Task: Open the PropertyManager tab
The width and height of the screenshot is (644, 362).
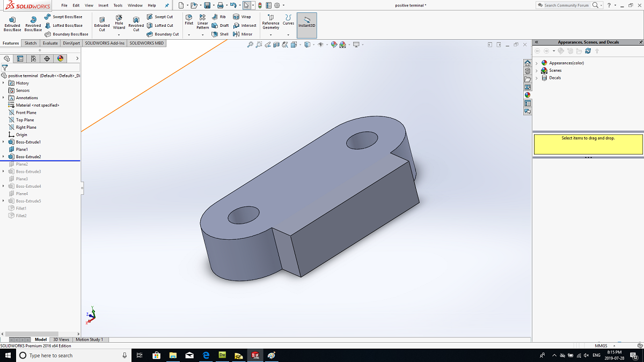Action: tap(20, 59)
